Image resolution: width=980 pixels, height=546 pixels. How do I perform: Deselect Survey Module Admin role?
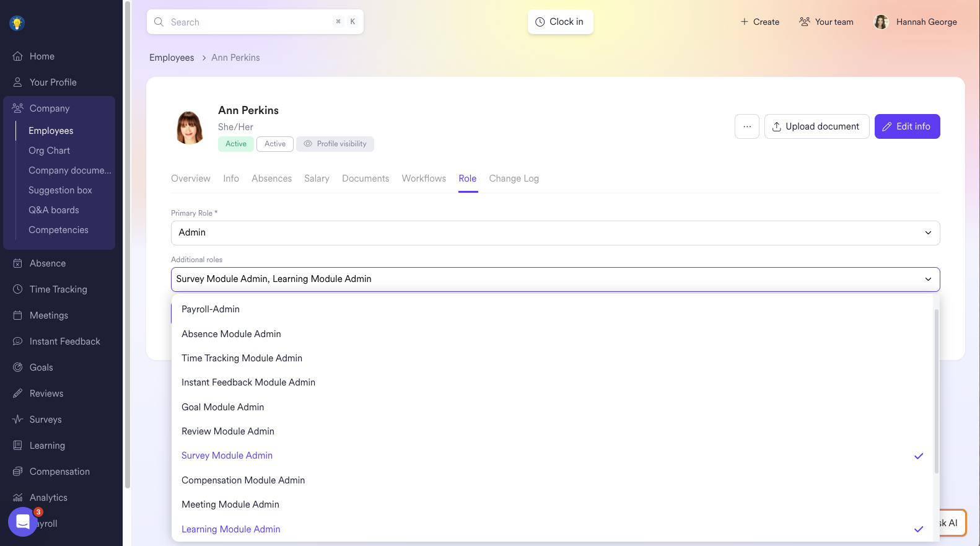[227, 456]
